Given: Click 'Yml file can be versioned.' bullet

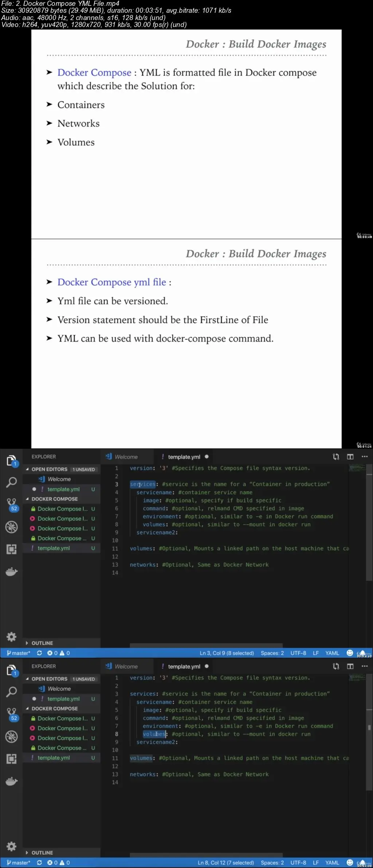Looking at the screenshot, I should [113, 301].
